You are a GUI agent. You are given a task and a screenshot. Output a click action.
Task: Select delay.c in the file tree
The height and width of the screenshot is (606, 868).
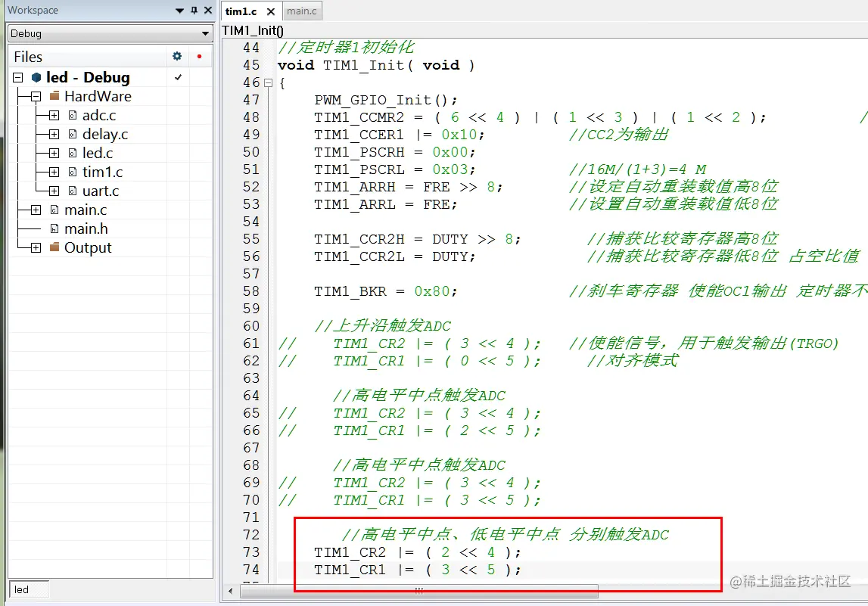[x=105, y=135]
